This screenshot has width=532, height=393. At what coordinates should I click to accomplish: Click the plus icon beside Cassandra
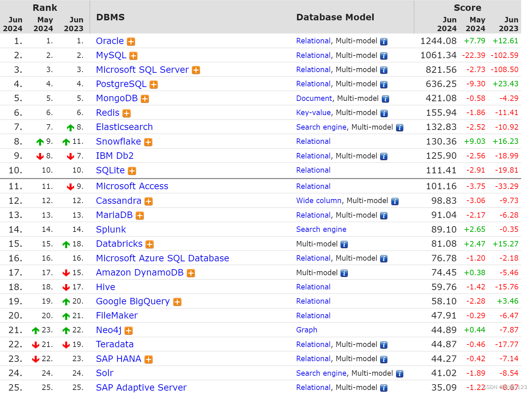(149, 201)
